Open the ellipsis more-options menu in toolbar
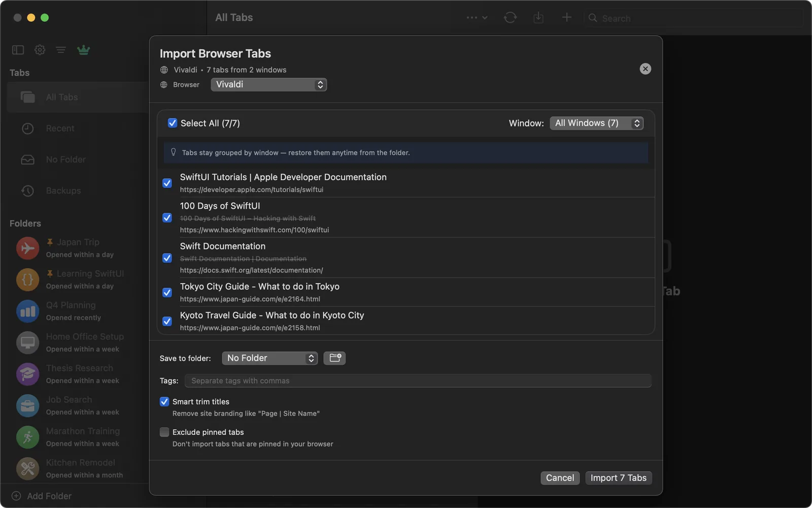Image resolution: width=812 pixels, height=508 pixels. pyautogui.click(x=477, y=18)
